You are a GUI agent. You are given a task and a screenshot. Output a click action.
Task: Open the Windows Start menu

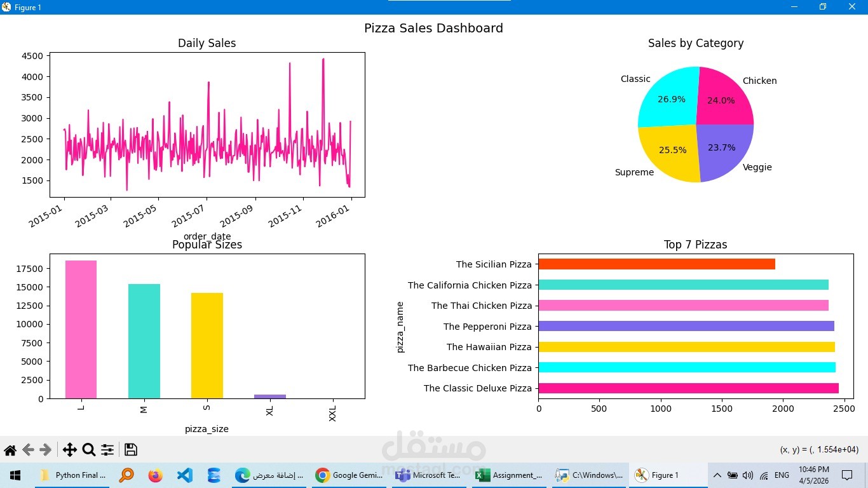14,475
